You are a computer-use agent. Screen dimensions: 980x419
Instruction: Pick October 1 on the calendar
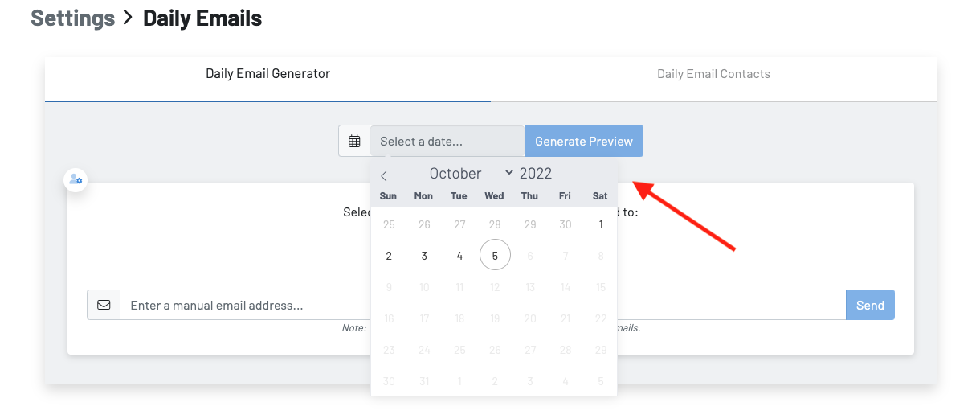tap(601, 225)
